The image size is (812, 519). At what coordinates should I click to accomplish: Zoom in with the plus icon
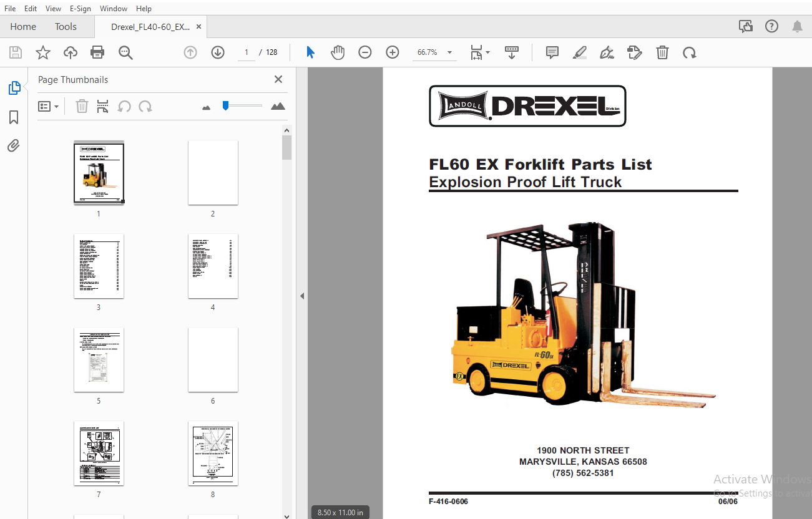click(393, 52)
